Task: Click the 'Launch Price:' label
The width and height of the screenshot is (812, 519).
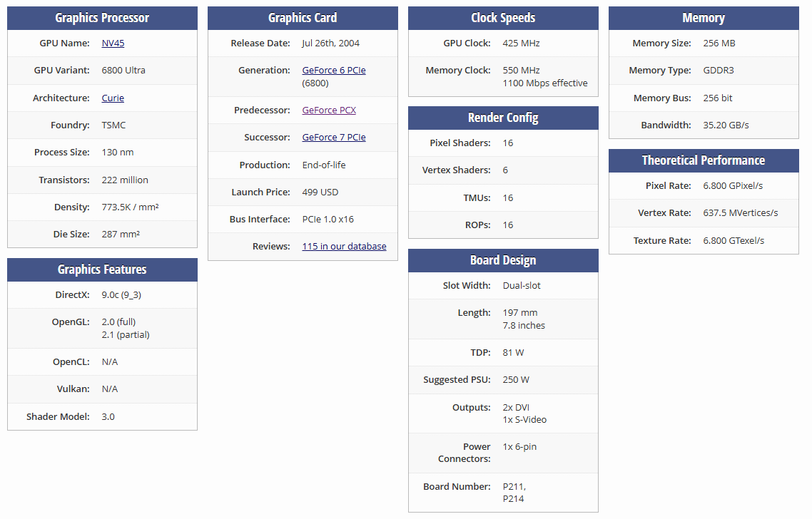Action: coord(261,192)
